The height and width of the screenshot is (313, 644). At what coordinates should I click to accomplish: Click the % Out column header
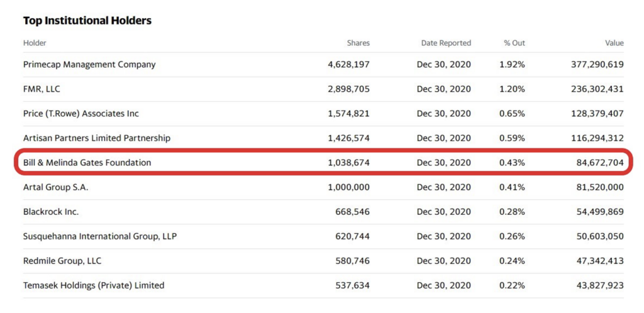(x=514, y=43)
